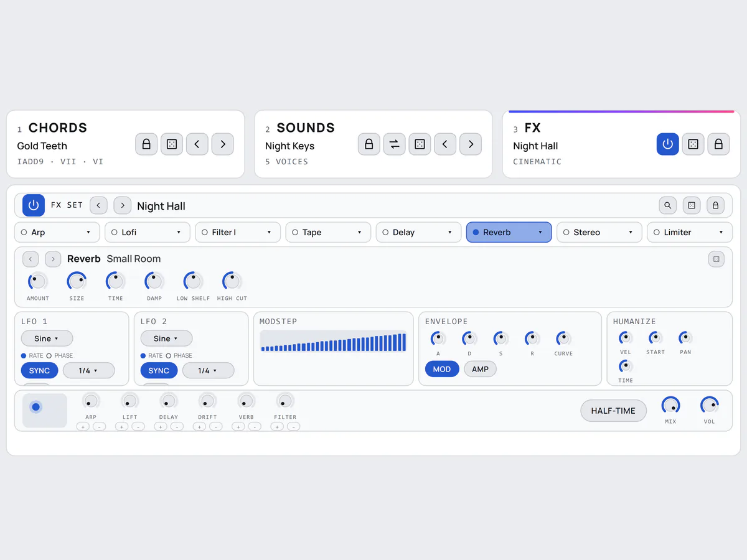This screenshot has width=747, height=560.
Task: Click the MIX knob
Action: pos(670,406)
